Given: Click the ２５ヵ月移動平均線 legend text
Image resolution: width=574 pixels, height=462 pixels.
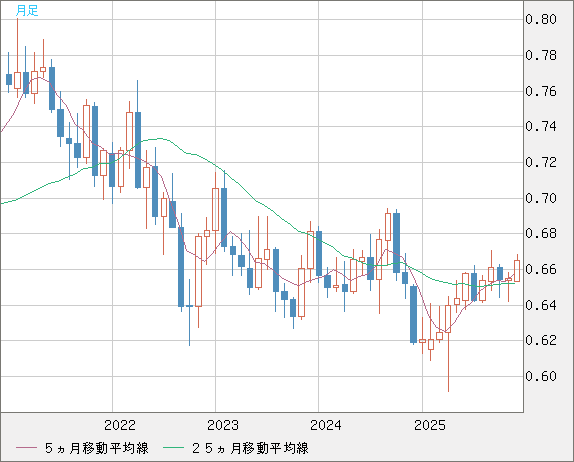Looking at the screenshot, I should tap(250, 448).
